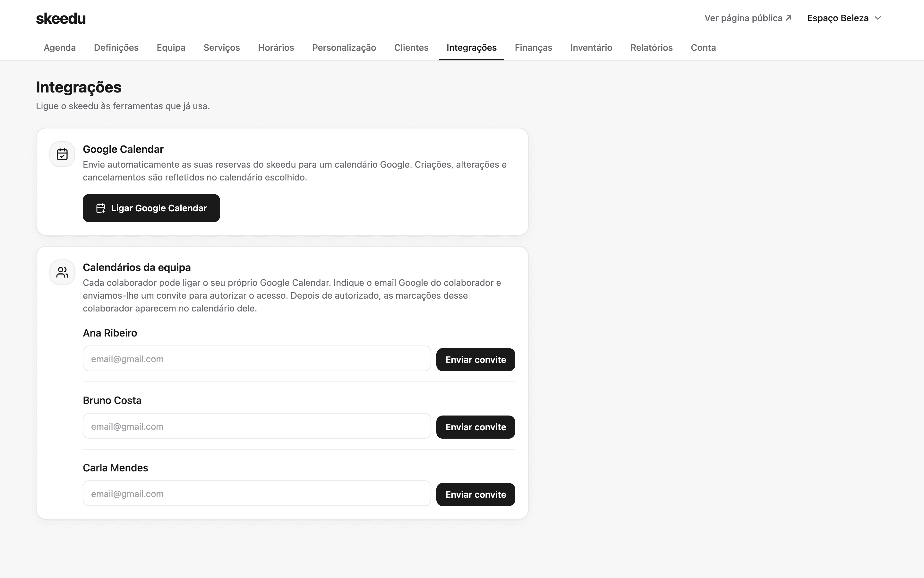Click the Google Calendar card title

tap(123, 149)
